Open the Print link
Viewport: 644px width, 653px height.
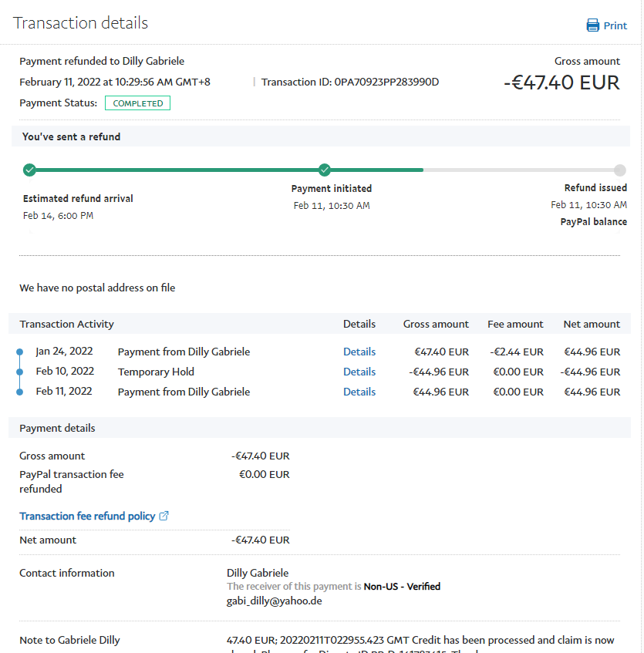click(615, 25)
